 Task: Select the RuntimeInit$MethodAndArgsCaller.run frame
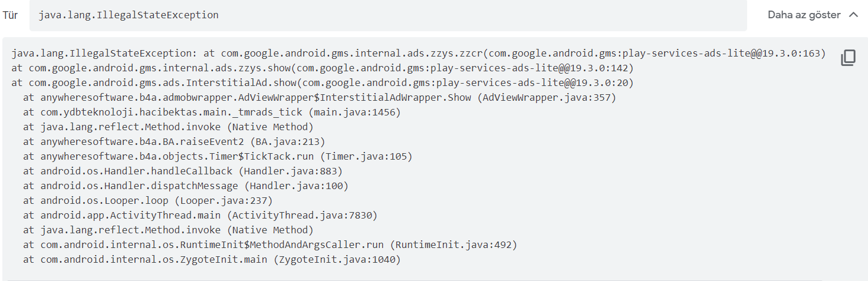click(270, 244)
